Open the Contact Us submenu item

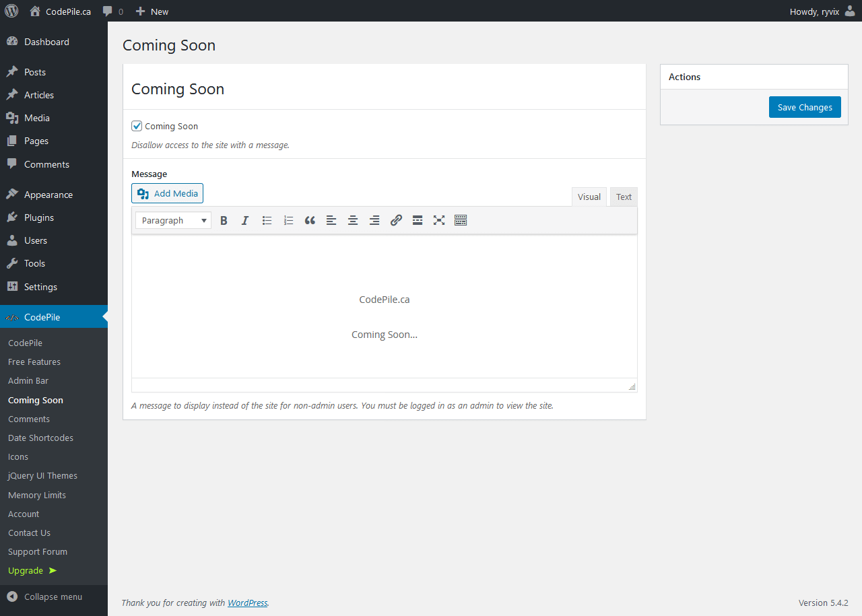click(29, 533)
